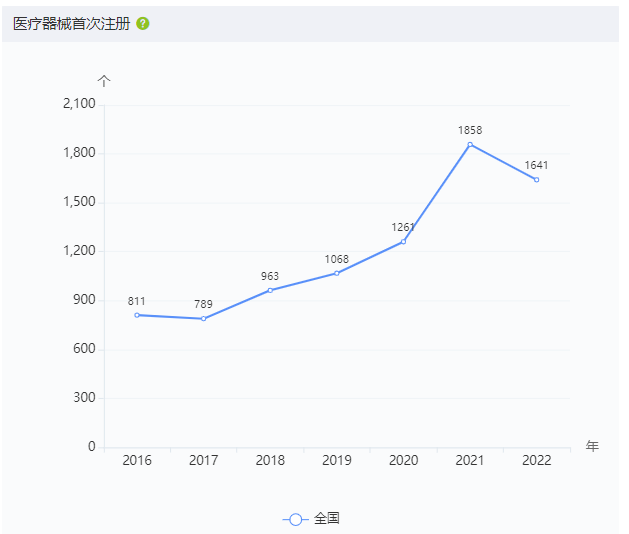Click the chart title 医疗器械首次注册
The image size is (629, 534).
(72, 24)
